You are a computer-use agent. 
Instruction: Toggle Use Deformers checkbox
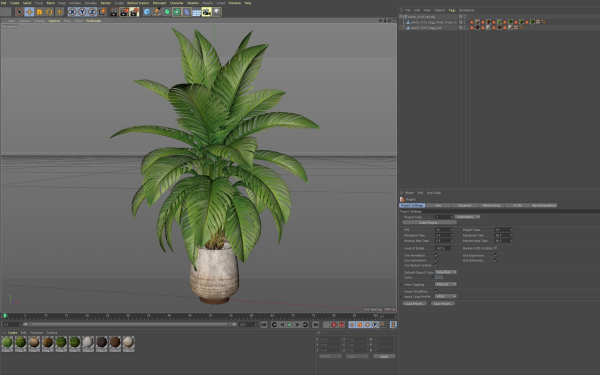[x=496, y=260]
